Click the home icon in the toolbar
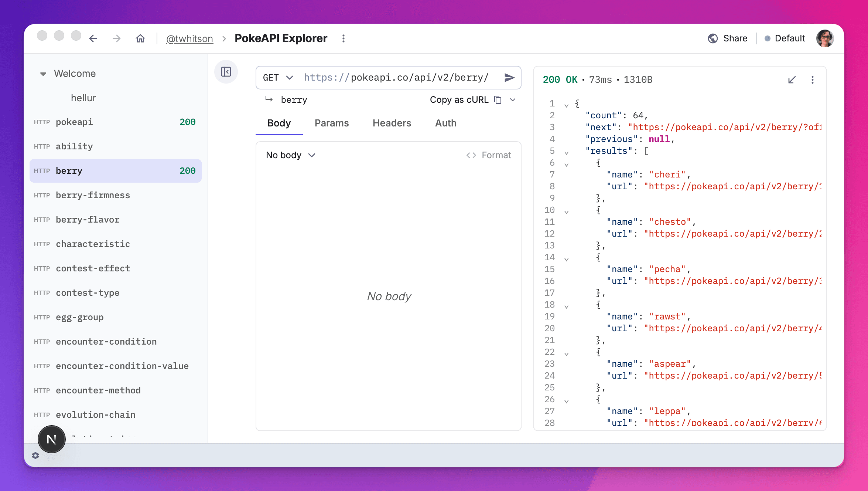The height and width of the screenshot is (491, 868). [140, 38]
